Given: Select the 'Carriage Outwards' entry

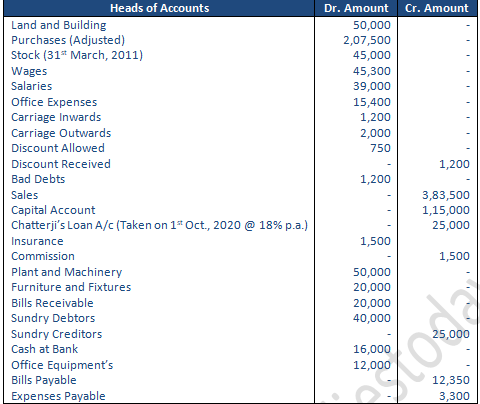Looking at the screenshot, I should click(x=61, y=133).
